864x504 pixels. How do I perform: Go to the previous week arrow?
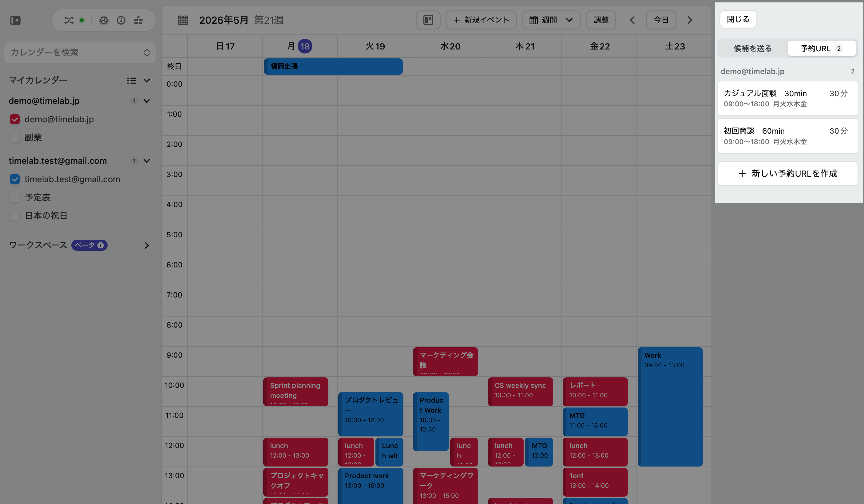(632, 20)
